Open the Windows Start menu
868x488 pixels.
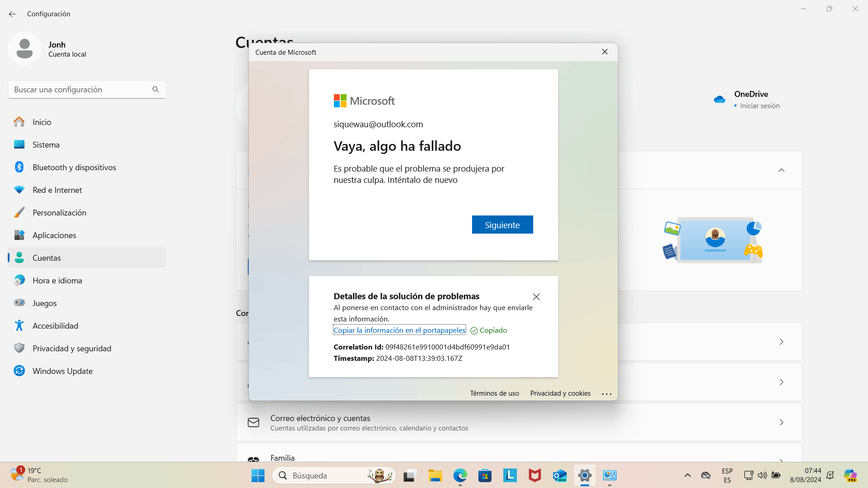[x=258, y=475]
